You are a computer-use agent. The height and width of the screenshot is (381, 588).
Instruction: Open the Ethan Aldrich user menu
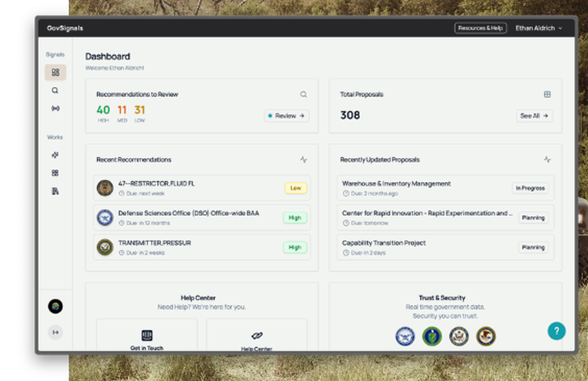[x=539, y=28]
